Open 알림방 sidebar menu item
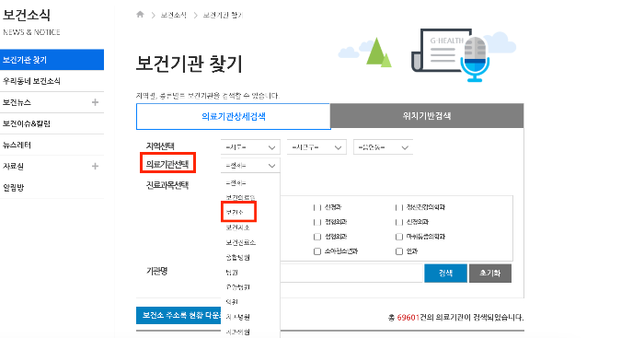 point(52,188)
